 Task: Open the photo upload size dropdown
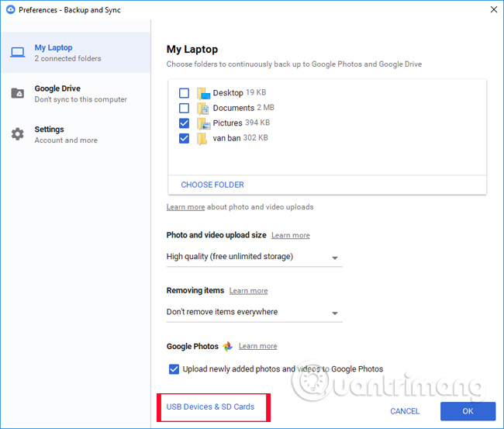(254, 257)
